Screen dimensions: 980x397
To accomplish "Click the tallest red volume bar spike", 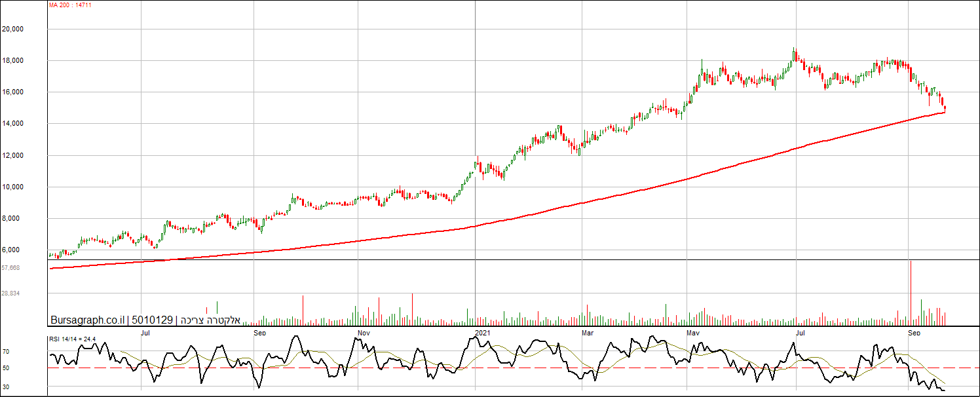I will tap(911, 293).
